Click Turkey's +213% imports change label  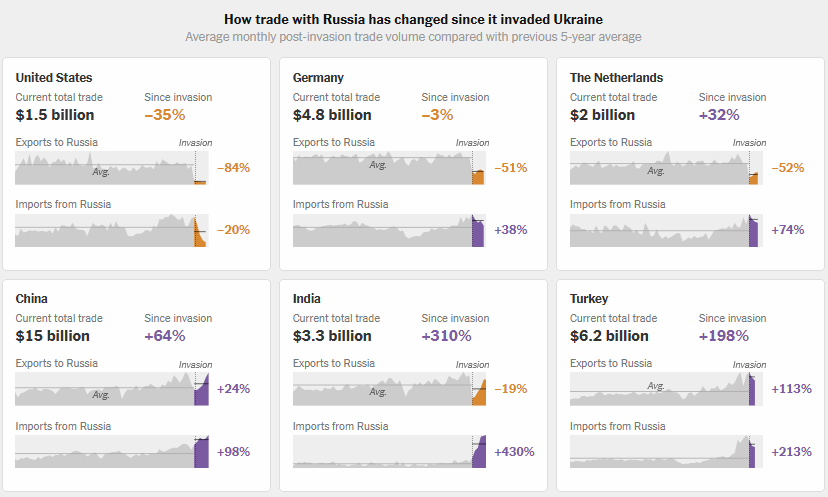(x=791, y=451)
